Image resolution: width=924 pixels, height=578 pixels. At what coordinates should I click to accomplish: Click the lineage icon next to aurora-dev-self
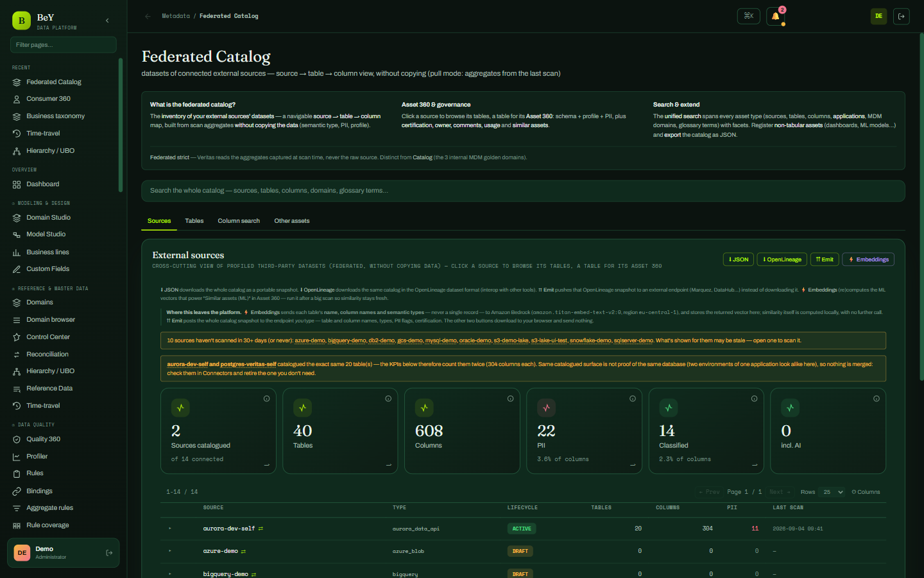coord(261,529)
